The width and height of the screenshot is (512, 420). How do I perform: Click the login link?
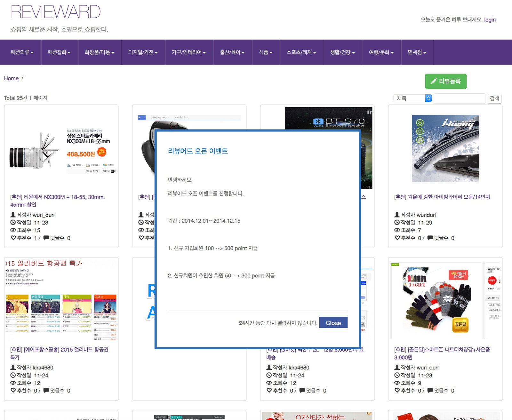(490, 20)
